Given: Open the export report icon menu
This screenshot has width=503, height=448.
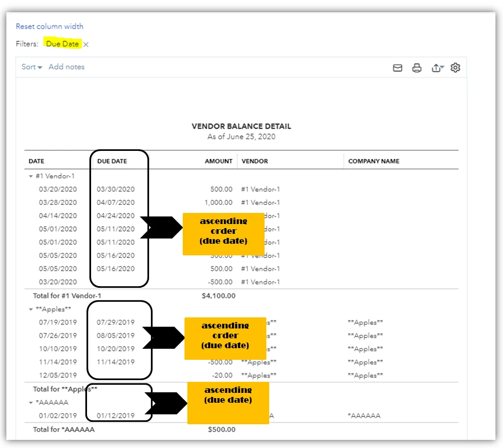Looking at the screenshot, I should pos(437,68).
